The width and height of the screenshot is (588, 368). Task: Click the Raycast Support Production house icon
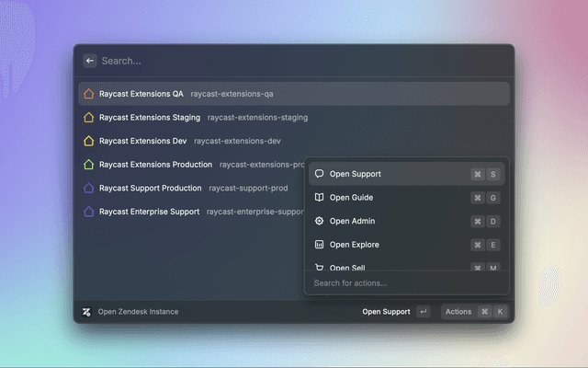(89, 189)
